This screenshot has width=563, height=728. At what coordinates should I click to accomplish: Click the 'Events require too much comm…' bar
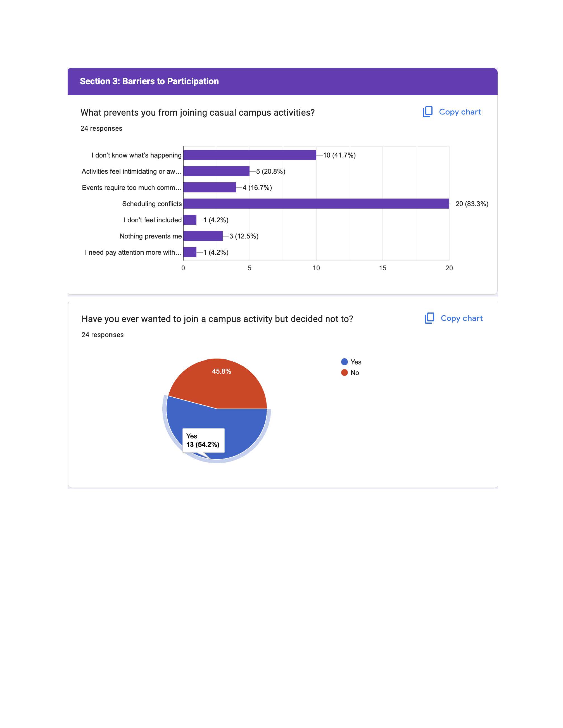point(210,187)
